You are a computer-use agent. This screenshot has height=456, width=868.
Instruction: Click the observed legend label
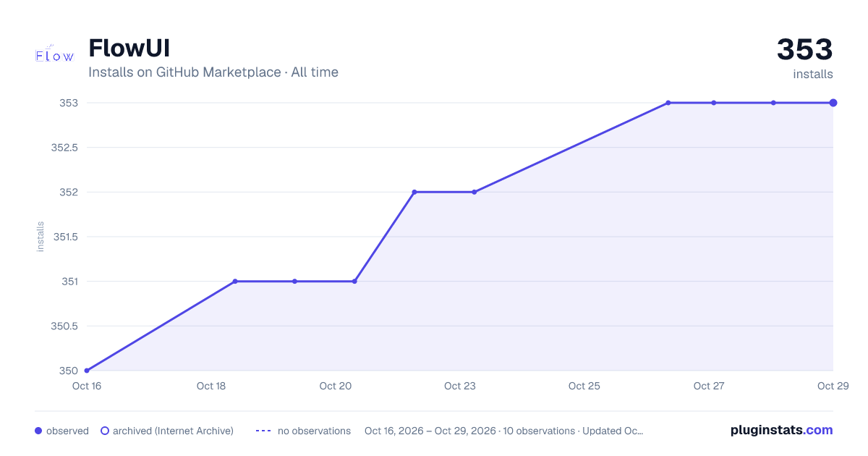pos(67,431)
